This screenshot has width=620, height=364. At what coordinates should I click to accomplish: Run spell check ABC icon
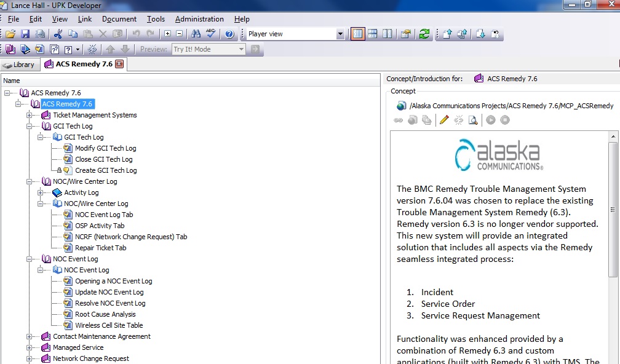pyautogui.click(x=211, y=34)
